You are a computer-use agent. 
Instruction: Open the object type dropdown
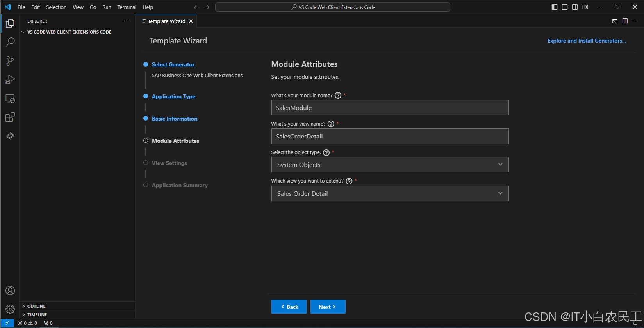[x=390, y=165]
